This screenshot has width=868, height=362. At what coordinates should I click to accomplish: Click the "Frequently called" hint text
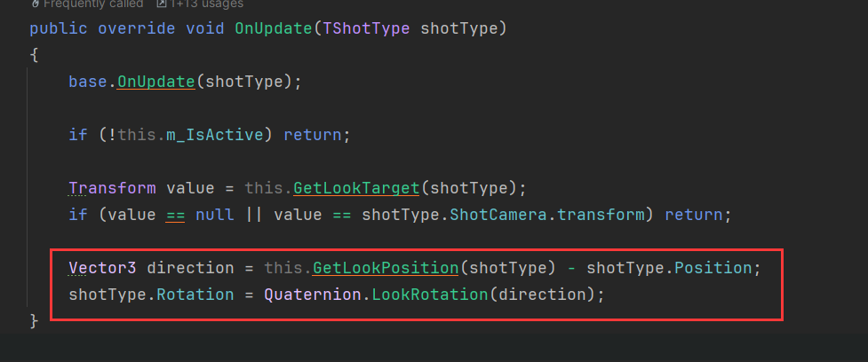[93, 4]
